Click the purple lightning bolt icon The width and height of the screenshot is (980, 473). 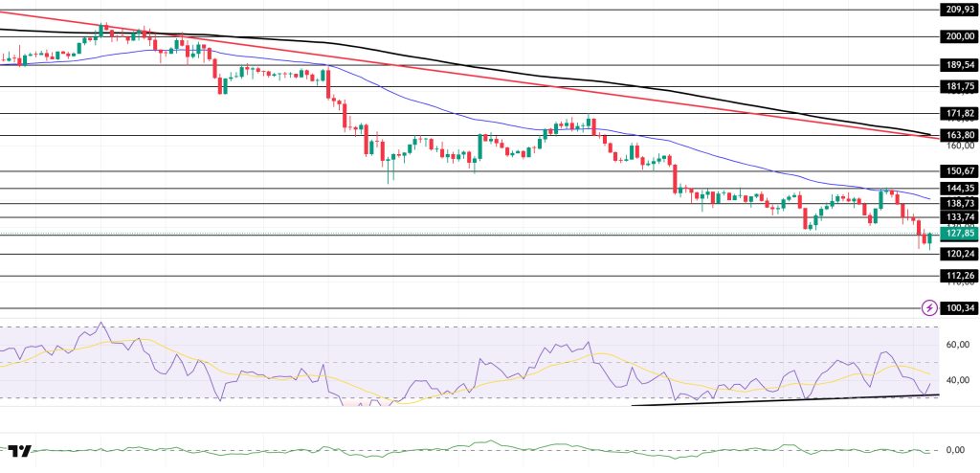(x=928, y=307)
